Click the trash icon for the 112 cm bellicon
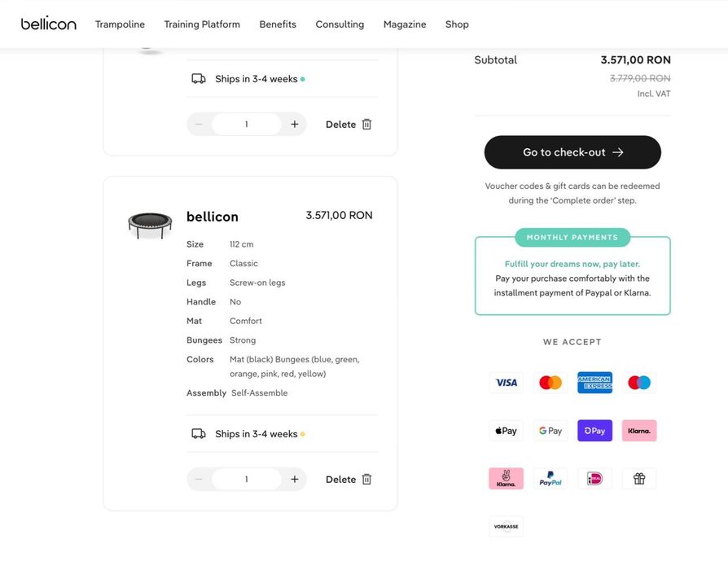The height and width of the screenshot is (570, 728). point(366,480)
